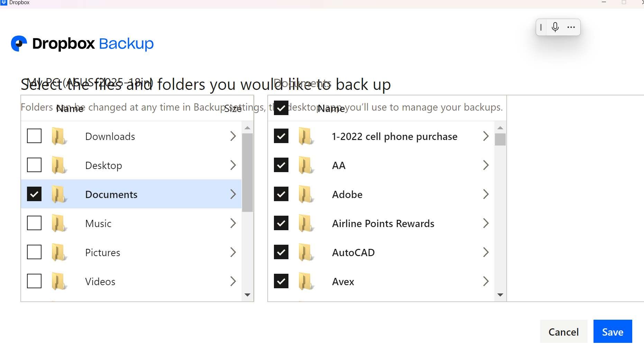Enable backup for the Desktop folder
Screen dimensions: 644x356
point(34,165)
